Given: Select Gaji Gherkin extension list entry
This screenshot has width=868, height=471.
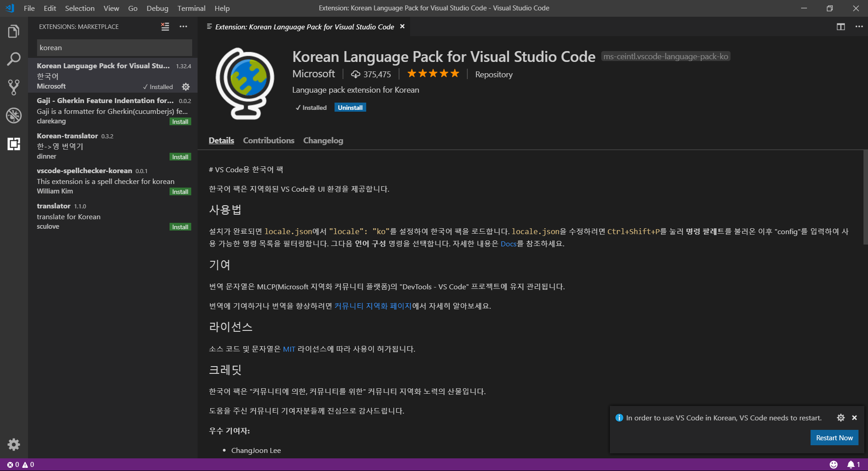Looking at the screenshot, I should [113, 111].
